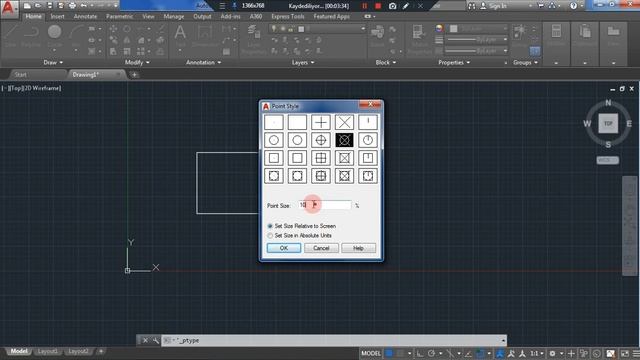640x360 pixels.
Task: Select the empty square point style
Action: 297,158
